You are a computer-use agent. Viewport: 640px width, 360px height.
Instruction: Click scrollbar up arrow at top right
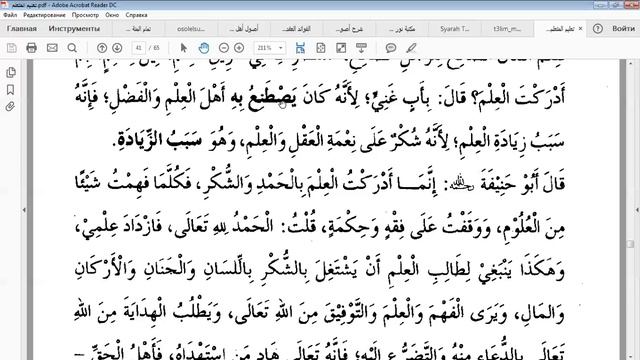[x=631, y=63]
